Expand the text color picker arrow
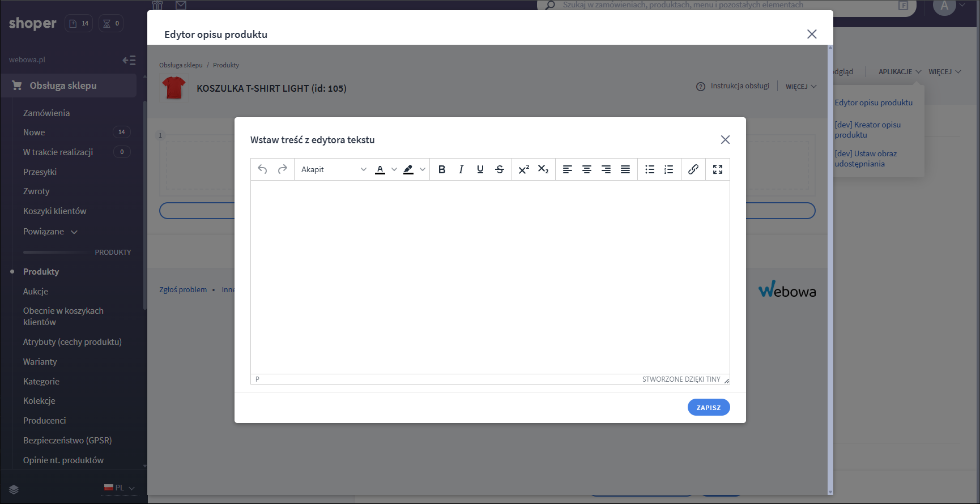The width and height of the screenshot is (980, 504). (394, 169)
